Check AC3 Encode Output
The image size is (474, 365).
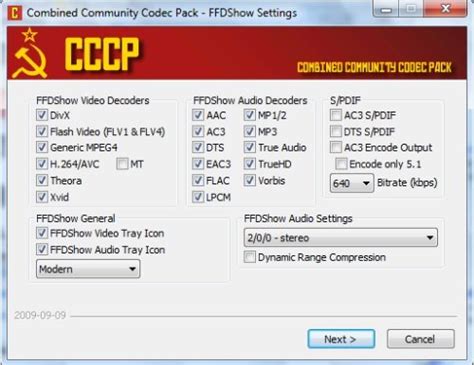(x=336, y=147)
